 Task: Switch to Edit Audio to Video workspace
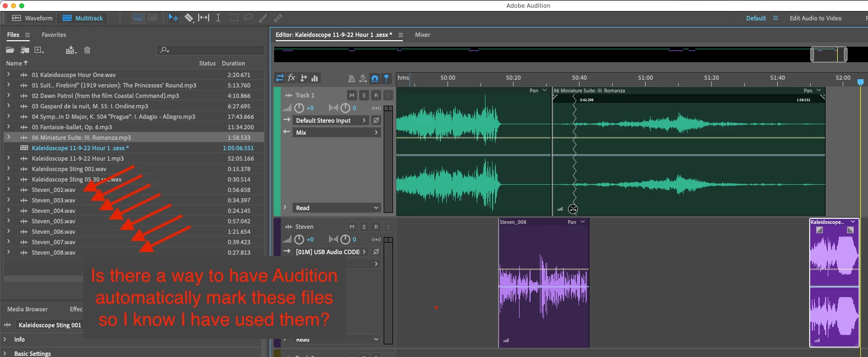coord(816,18)
